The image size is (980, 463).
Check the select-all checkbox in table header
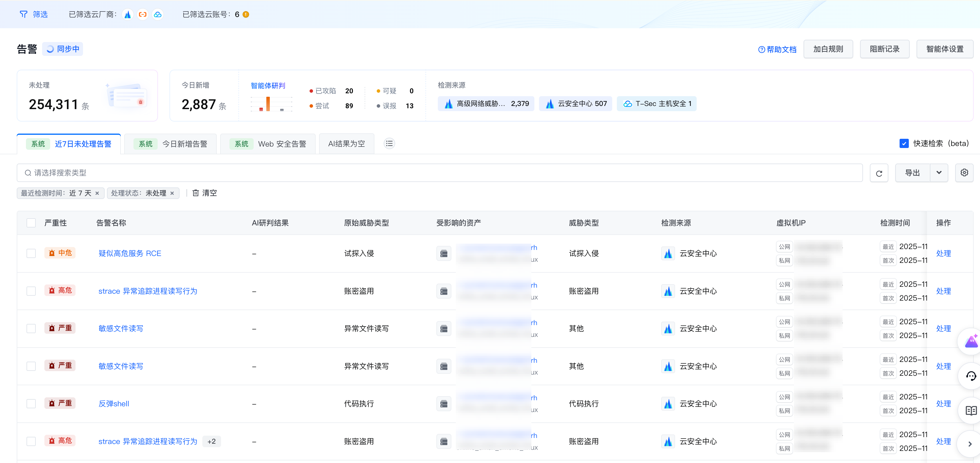point(31,223)
